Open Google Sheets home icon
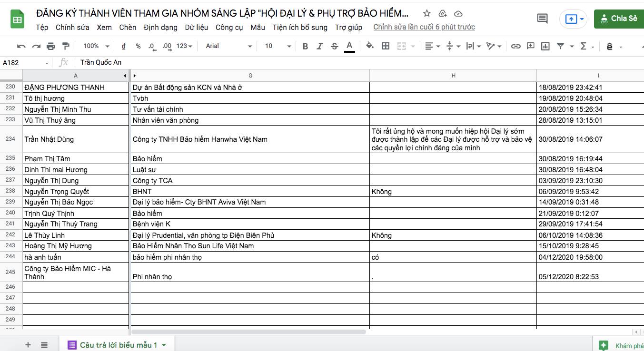 pos(18,19)
